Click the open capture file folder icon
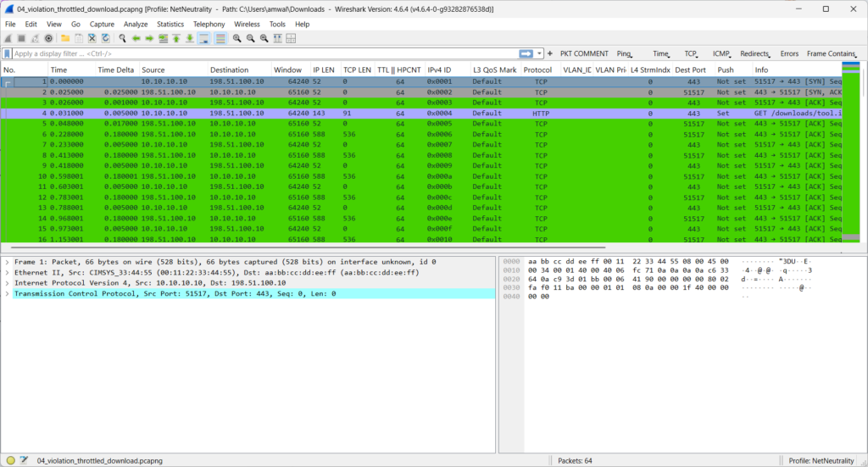This screenshot has width=868, height=467. [x=64, y=38]
